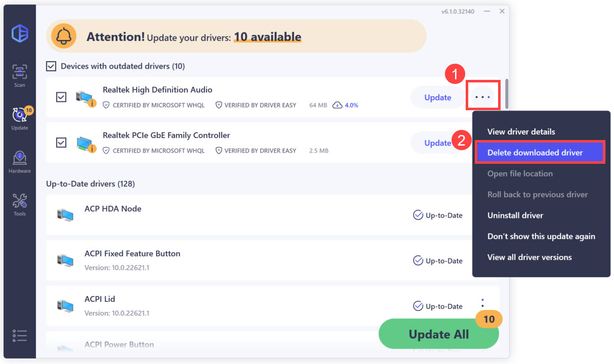This screenshot has width=614, height=364.
Task: Toggle the Devices with outdated drivers checkbox
Action: [x=51, y=66]
